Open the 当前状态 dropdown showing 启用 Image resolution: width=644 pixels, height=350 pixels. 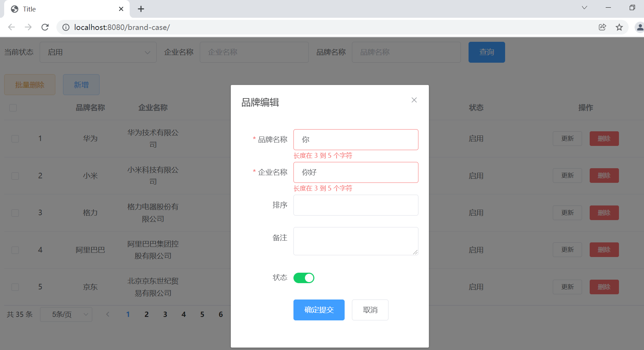click(98, 52)
